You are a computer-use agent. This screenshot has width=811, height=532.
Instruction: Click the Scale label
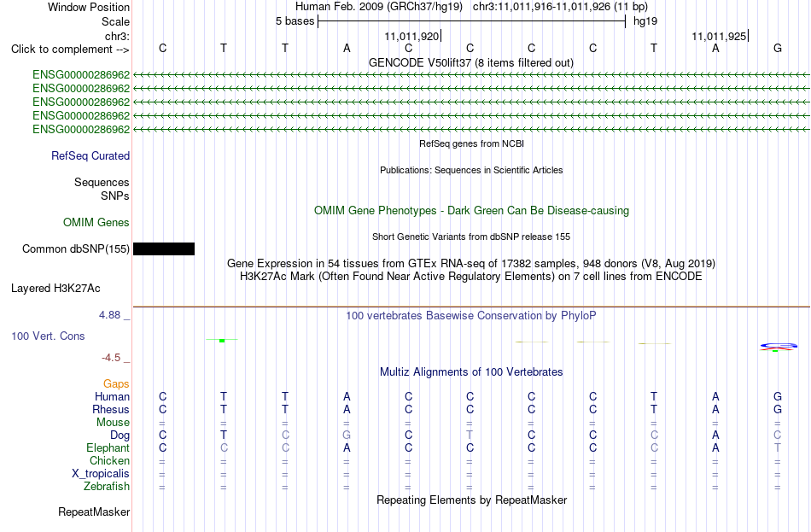[x=116, y=21]
